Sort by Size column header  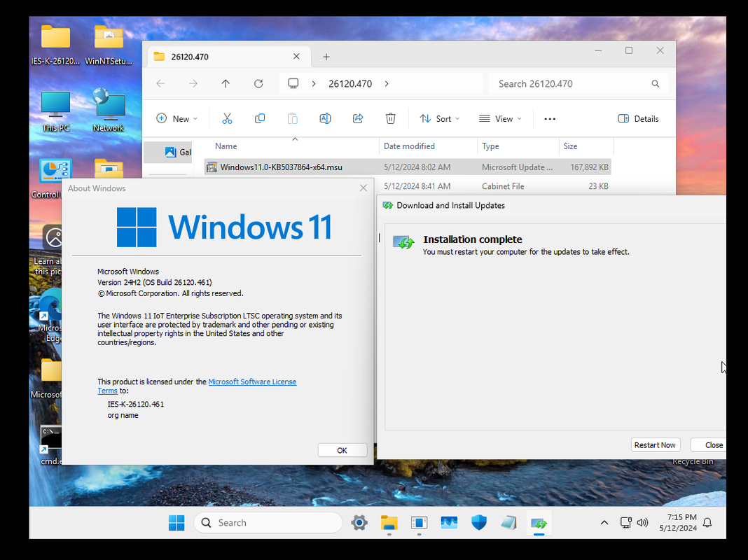pos(570,146)
